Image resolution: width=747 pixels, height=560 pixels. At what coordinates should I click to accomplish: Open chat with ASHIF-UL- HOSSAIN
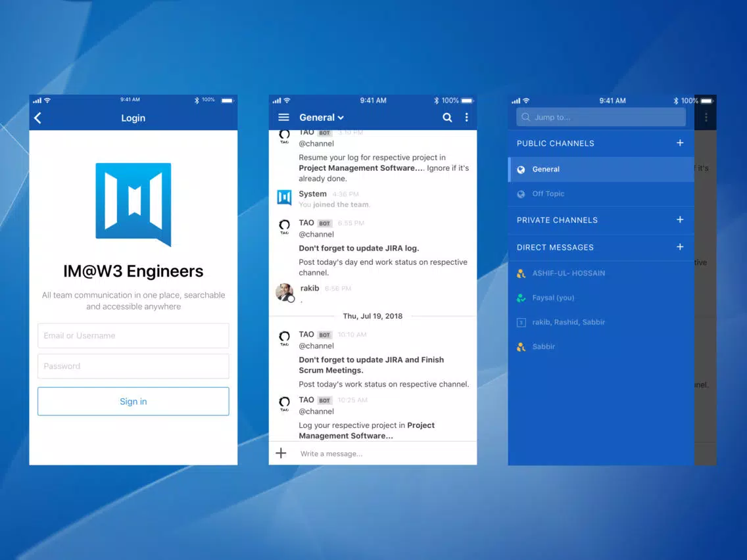601,273
